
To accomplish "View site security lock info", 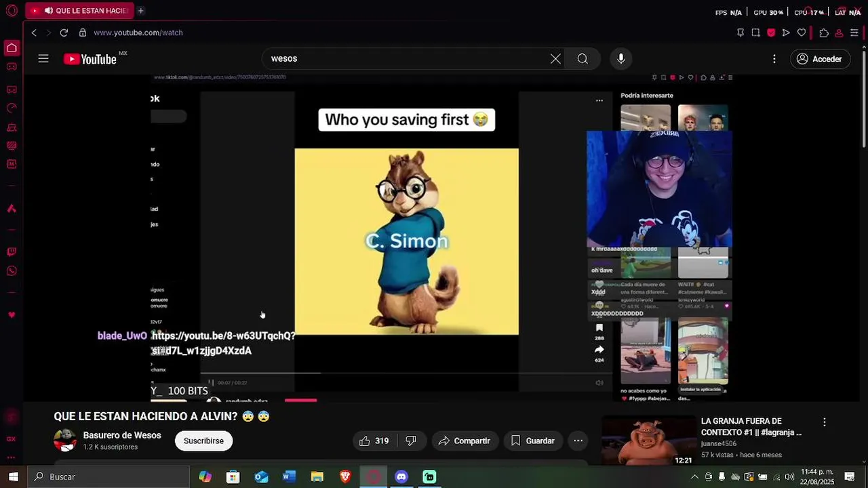I will [x=83, y=33].
